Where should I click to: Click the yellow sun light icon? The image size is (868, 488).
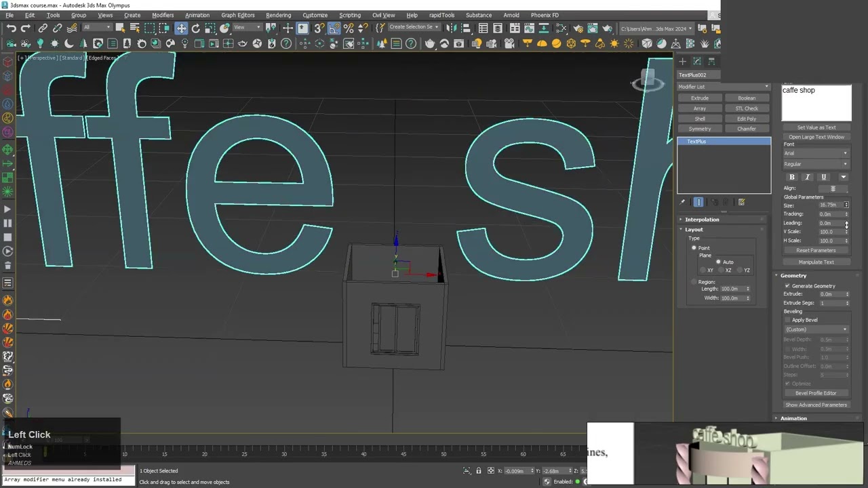(614, 43)
